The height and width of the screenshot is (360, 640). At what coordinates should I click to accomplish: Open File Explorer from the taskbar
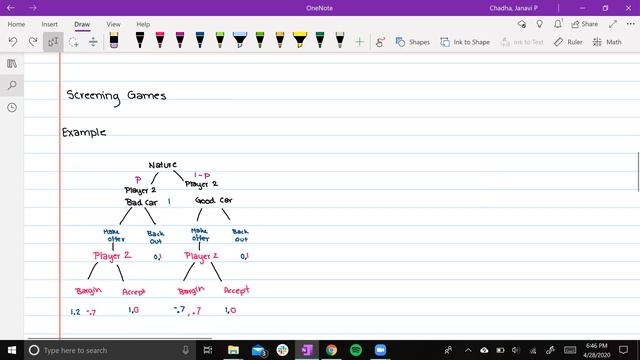tap(233, 350)
